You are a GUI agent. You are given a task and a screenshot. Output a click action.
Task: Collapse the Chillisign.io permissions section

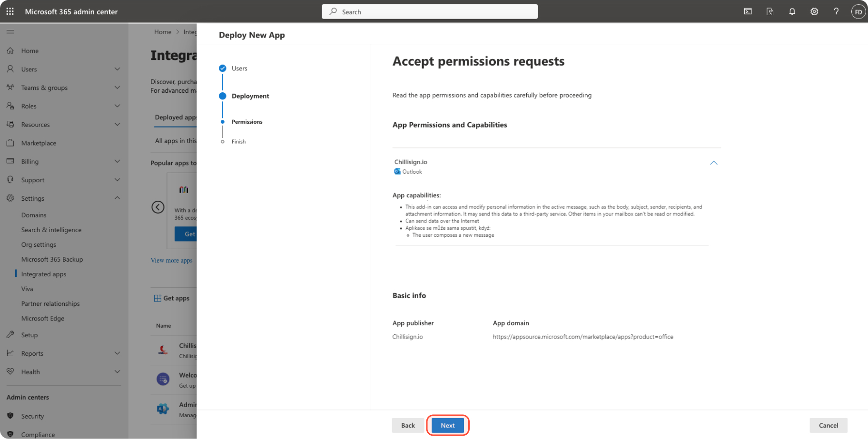tap(714, 163)
